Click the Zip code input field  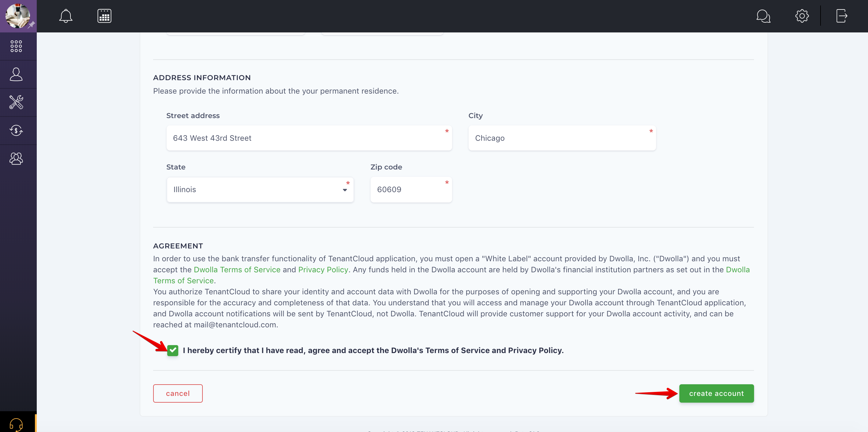[x=411, y=190]
